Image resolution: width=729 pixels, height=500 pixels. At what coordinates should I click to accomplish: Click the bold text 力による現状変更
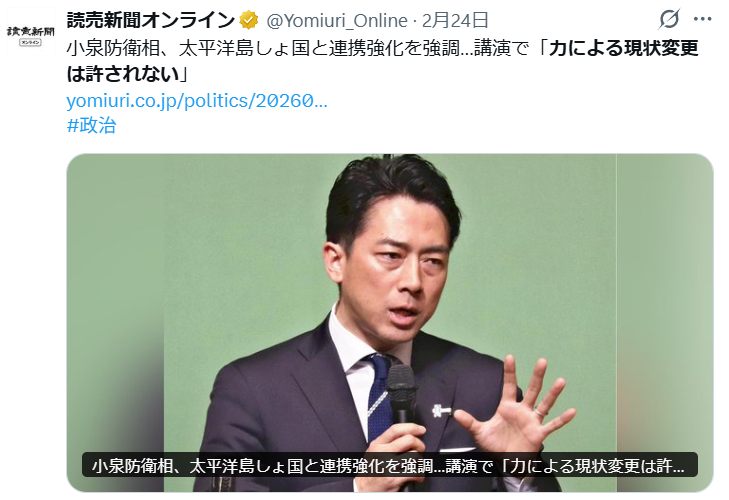tap(623, 48)
